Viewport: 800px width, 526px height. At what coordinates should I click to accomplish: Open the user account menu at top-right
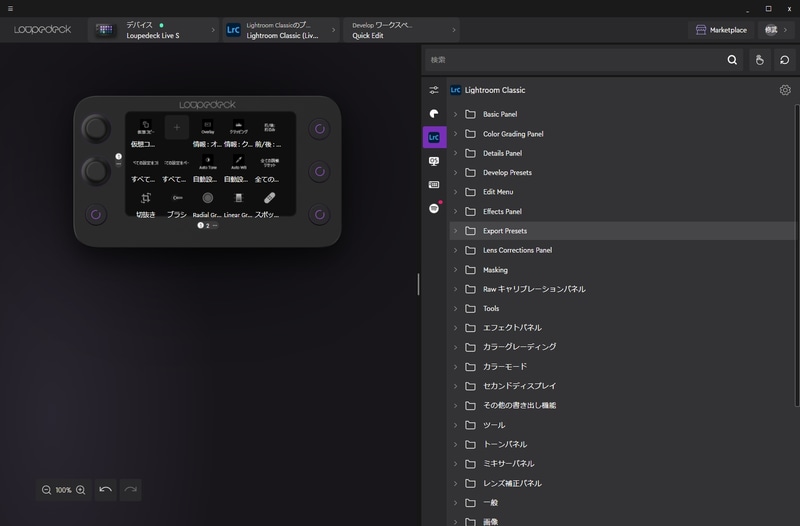tap(776, 30)
